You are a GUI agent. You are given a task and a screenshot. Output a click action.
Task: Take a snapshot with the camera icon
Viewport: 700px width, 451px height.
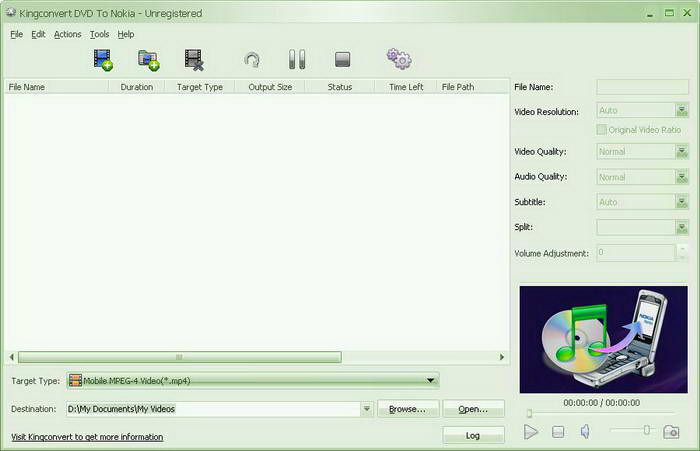(x=671, y=432)
